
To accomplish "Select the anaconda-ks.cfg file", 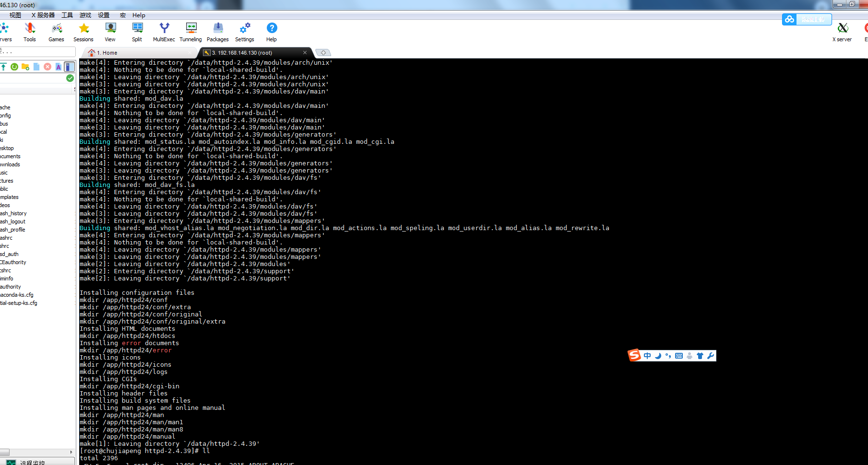I will [x=17, y=295].
